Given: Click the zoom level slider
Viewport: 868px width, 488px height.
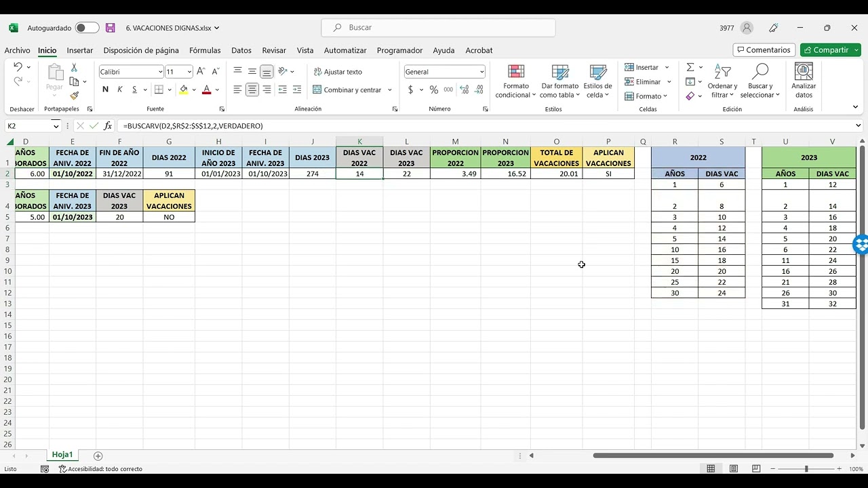Looking at the screenshot, I should click(x=806, y=469).
